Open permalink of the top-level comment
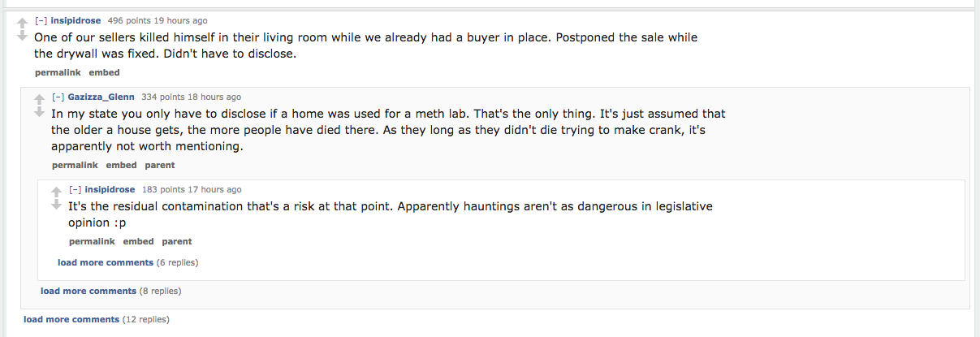This screenshot has height=337, width=980. [58, 72]
